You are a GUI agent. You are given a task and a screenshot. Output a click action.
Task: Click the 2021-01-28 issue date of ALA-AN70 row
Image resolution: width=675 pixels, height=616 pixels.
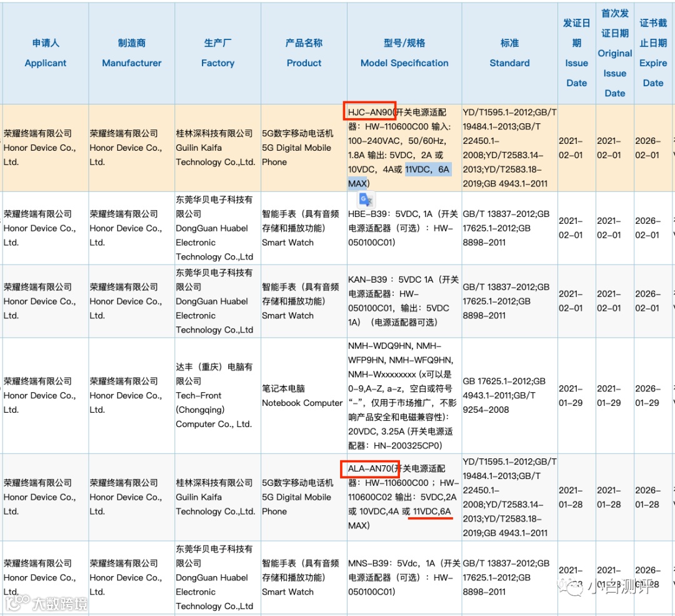tap(576, 497)
